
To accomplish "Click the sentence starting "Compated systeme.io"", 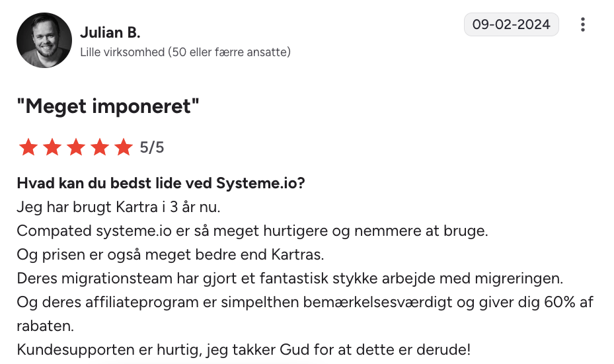I will point(252,231).
